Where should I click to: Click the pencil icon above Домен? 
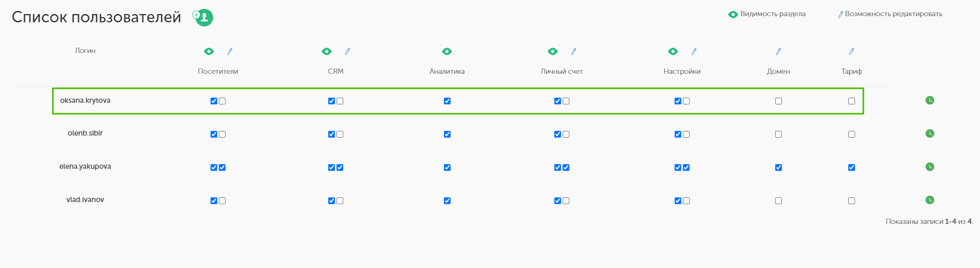(778, 51)
